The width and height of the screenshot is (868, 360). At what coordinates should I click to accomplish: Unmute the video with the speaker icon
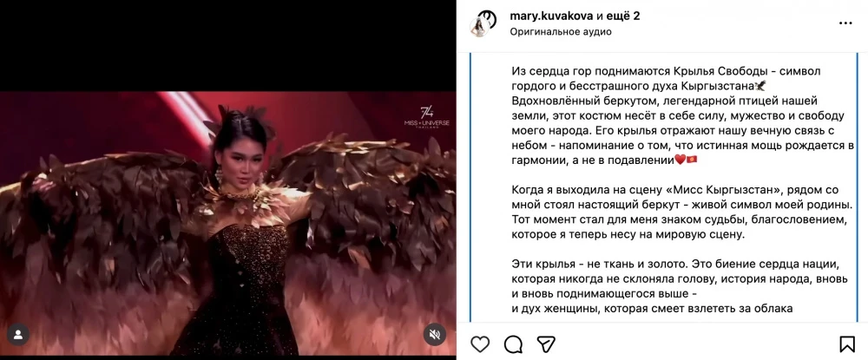click(x=435, y=335)
